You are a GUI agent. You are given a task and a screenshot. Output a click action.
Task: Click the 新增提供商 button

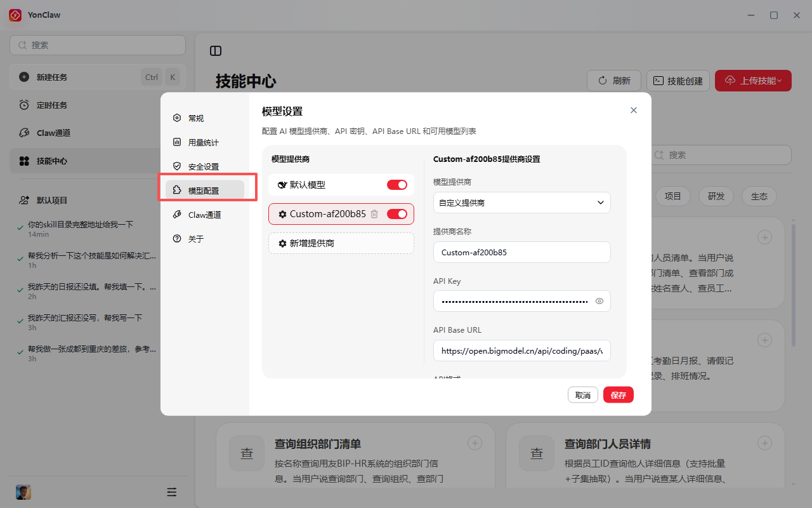coord(341,243)
